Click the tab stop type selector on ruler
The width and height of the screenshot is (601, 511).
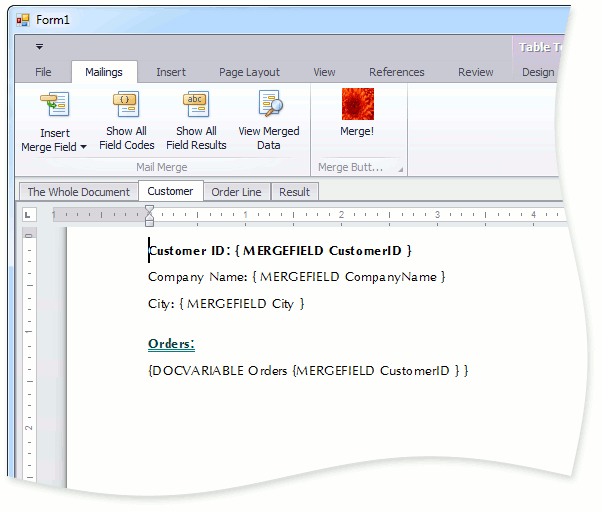29,215
